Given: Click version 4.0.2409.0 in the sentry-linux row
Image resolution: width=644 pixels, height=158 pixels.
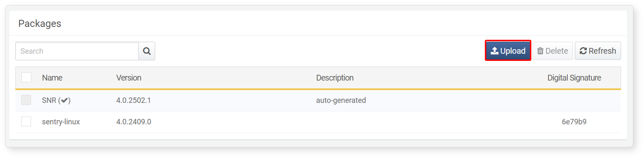Looking at the screenshot, I should click(134, 122).
